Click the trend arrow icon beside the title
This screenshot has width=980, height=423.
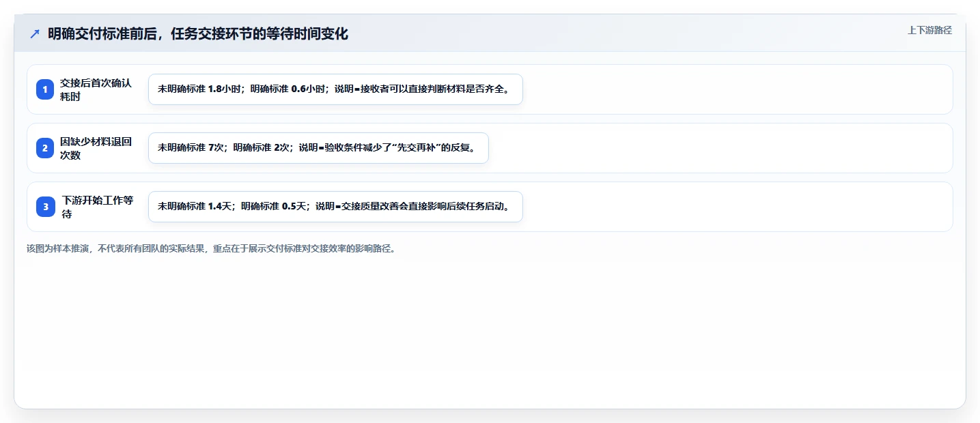[35, 34]
